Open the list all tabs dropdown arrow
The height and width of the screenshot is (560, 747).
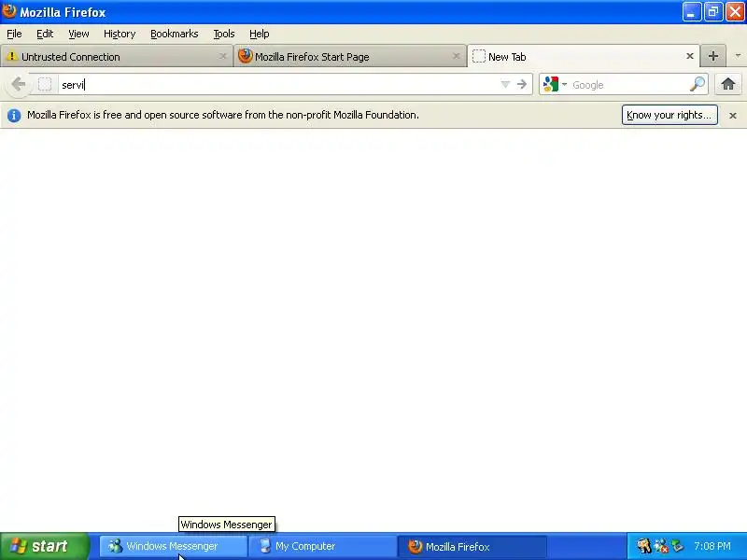pos(738,56)
